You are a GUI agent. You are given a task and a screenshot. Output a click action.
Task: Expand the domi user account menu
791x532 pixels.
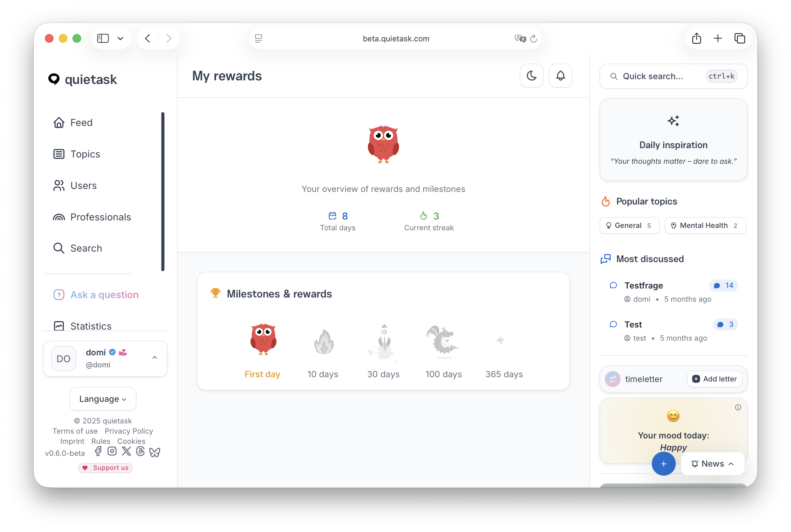pos(155,357)
